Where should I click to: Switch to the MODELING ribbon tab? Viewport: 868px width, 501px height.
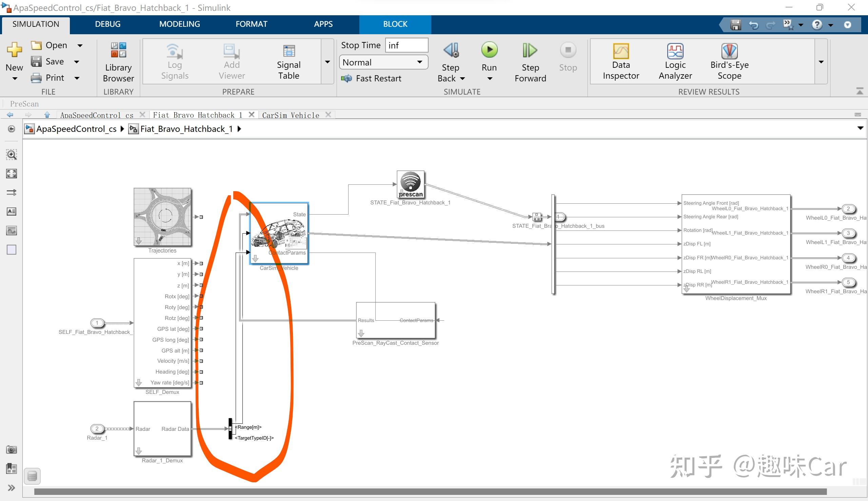179,24
